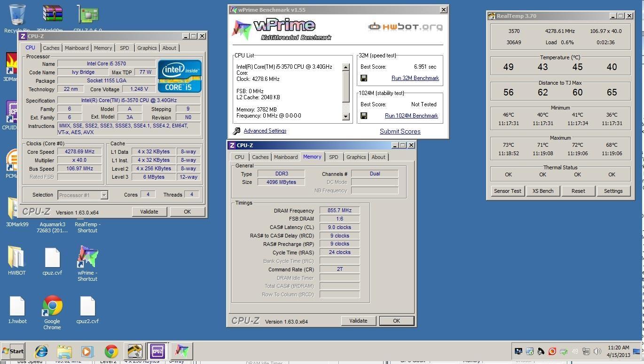Open the RealTemp shortcut on desktop

click(x=87, y=227)
